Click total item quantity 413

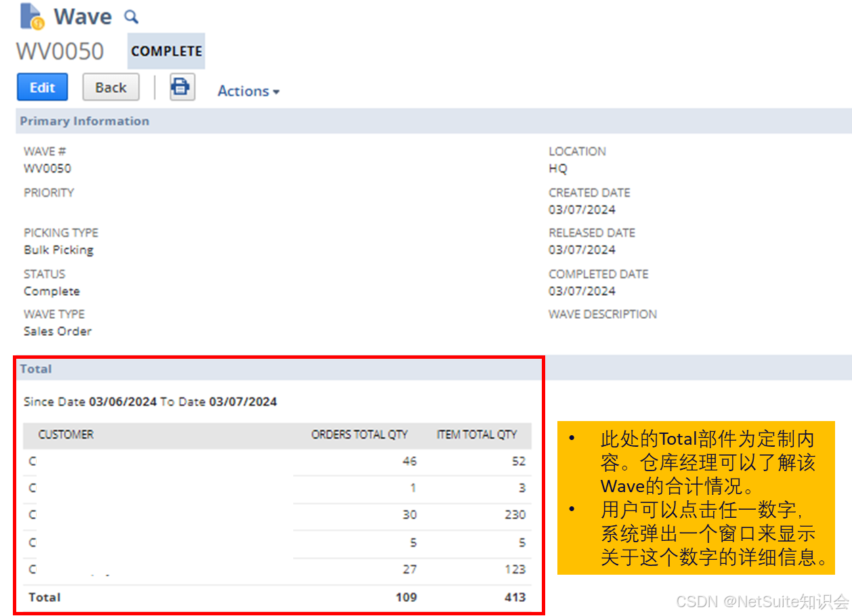click(x=515, y=597)
